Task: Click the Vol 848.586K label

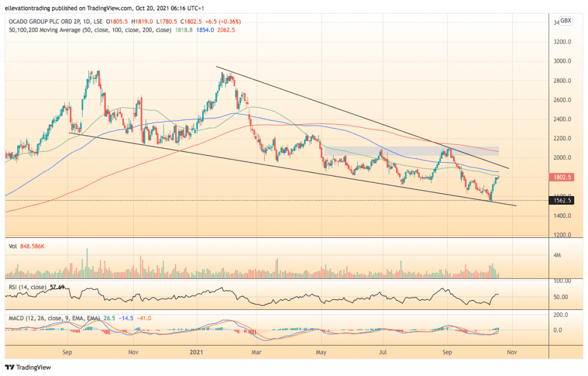Action: 26,247
